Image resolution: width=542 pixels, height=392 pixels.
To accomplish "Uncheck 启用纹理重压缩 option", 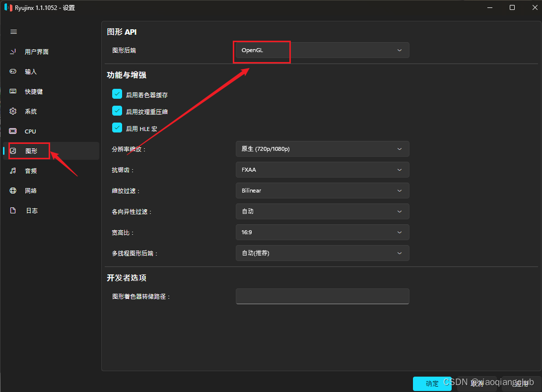I will (117, 111).
